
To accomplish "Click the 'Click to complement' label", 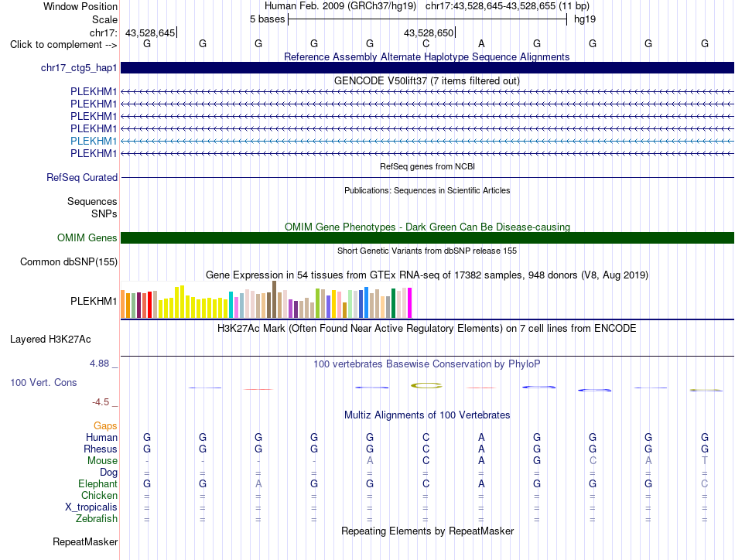I will click(63, 45).
